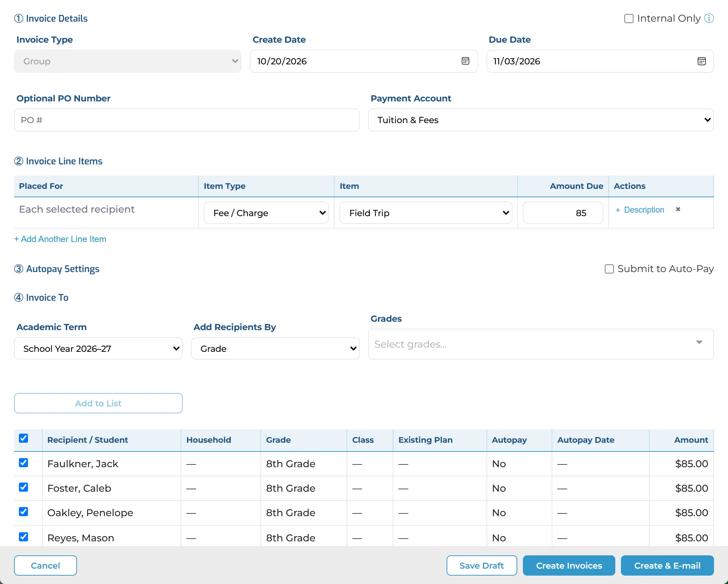Open the Item Field Trip dropdown
The height and width of the screenshot is (584, 728).
[x=426, y=213]
